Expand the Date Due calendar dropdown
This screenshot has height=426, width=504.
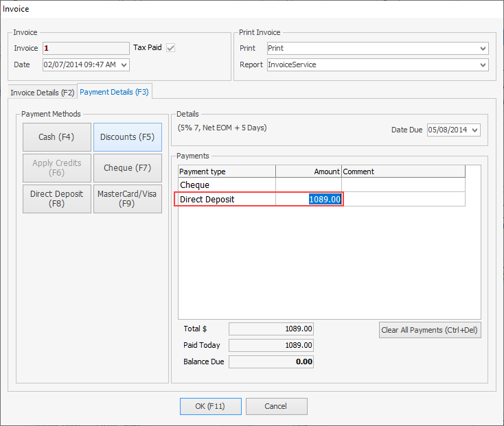[474, 130]
